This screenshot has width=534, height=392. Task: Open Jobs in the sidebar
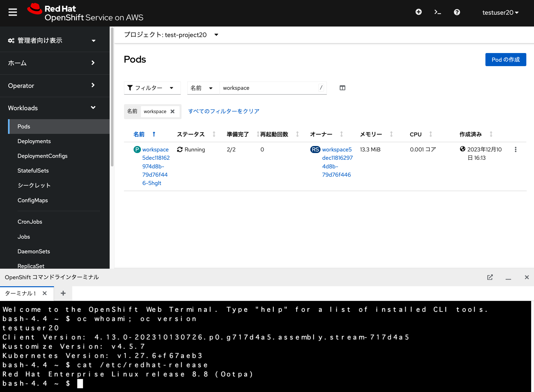click(24, 237)
